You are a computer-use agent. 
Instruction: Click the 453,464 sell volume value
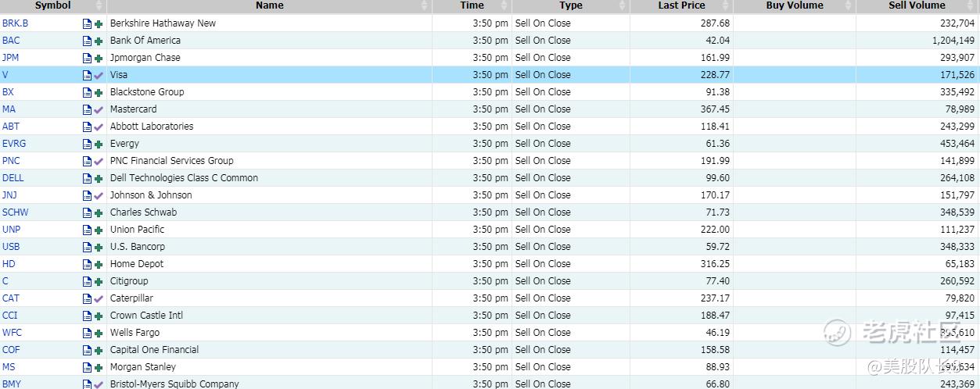click(x=957, y=144)
